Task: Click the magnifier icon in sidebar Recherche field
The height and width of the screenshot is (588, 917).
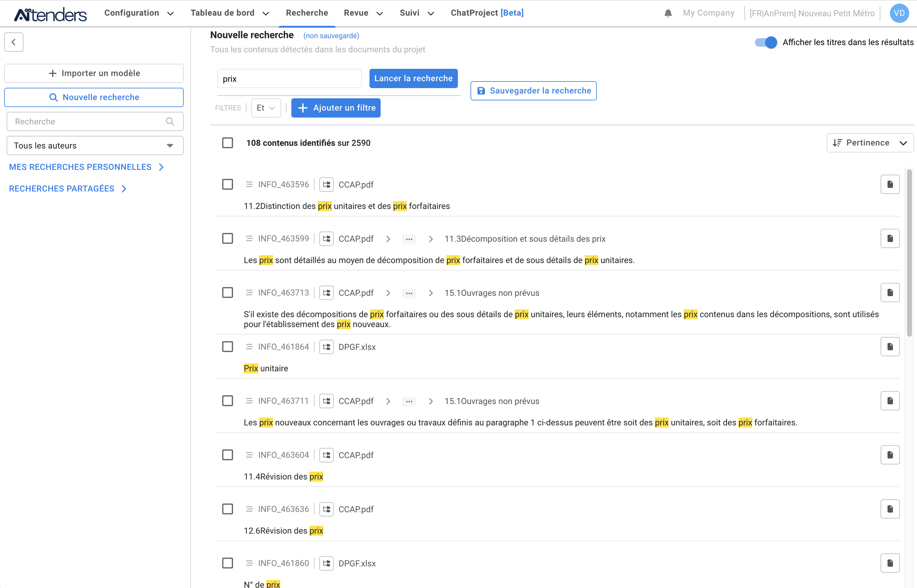Action: point(170,121)
